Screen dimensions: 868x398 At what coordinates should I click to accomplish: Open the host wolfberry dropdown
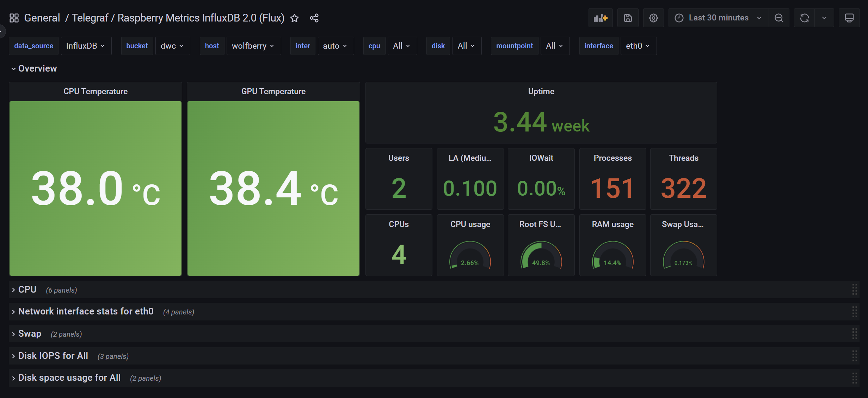tap(253, 46)
